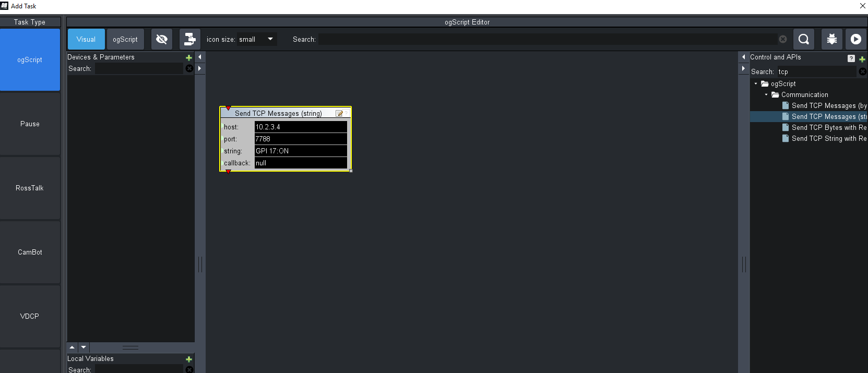Click the callback field showing null

(301, 163)
